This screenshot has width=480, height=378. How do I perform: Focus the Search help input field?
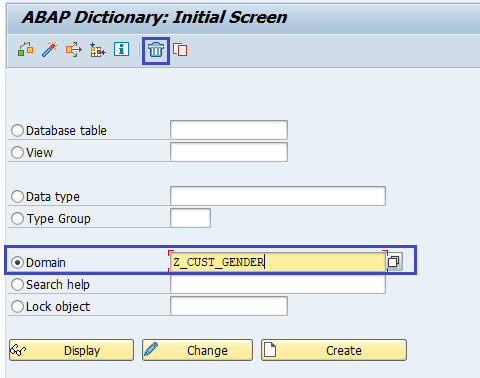[x=278, y=284]
